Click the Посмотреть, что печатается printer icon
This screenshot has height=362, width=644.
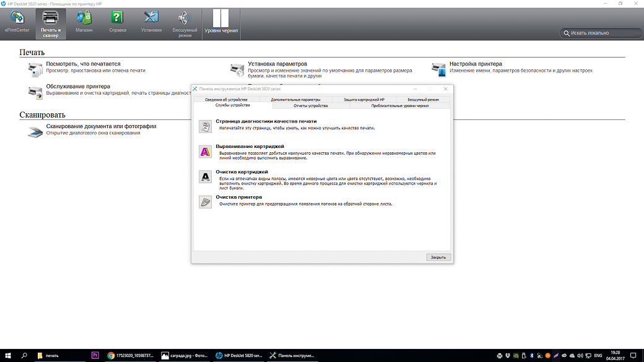pos(35,70)
